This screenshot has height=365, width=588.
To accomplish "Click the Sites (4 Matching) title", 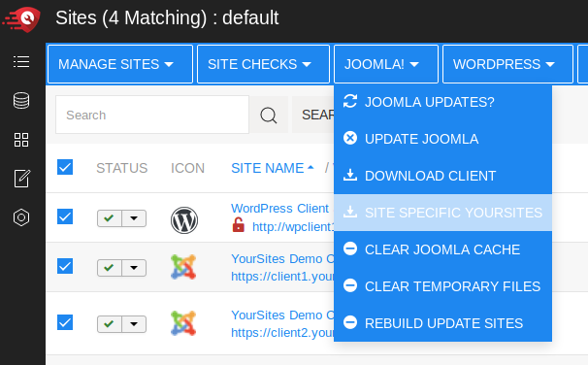I will point(167,17).
